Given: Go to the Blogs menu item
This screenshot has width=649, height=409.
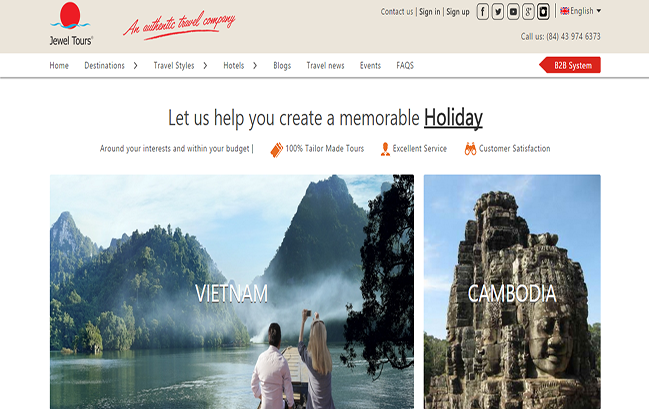Looking at the screenshot, I should (282, 65).
